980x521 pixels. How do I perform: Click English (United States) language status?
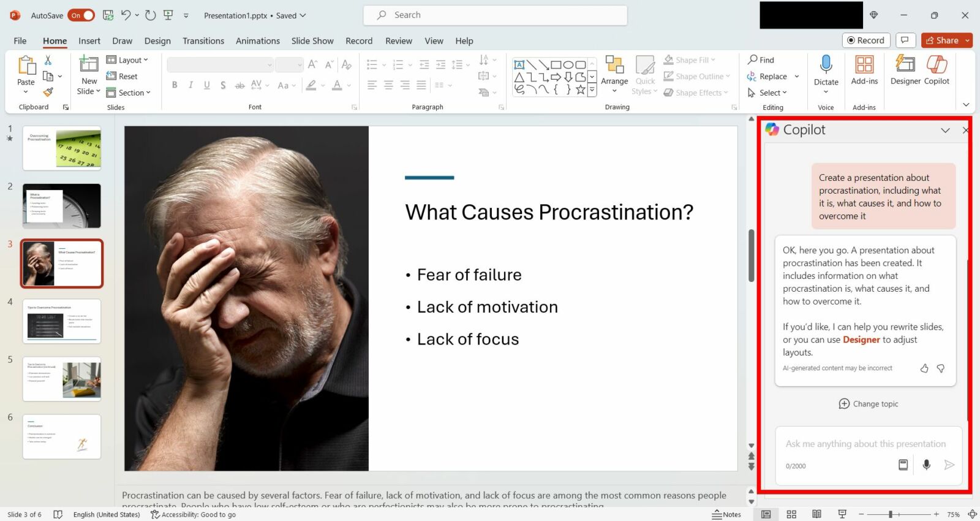[x=107, y=514]
